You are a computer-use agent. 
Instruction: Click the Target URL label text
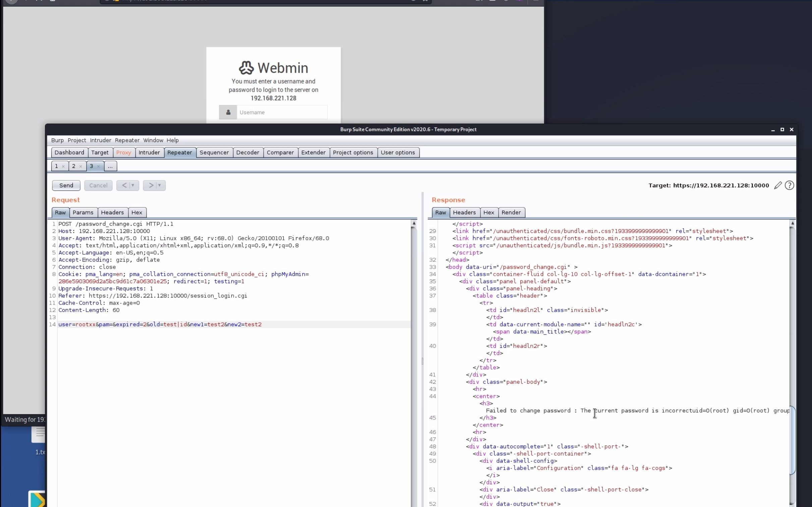708,185
